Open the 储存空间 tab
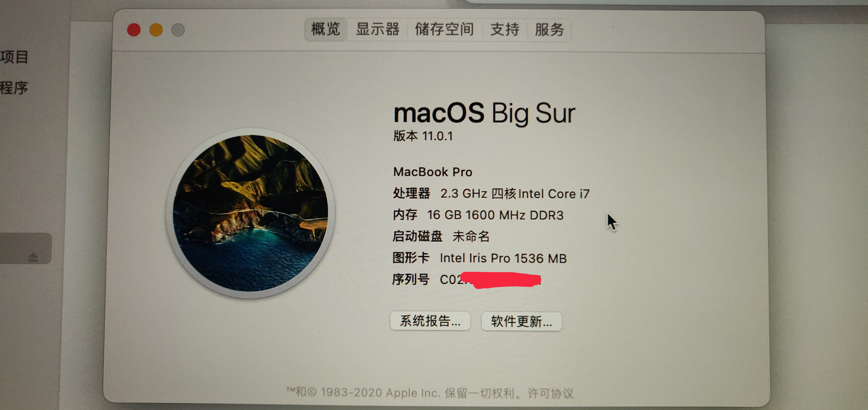The width and height of the screenshot is (868, 410). 444,29
